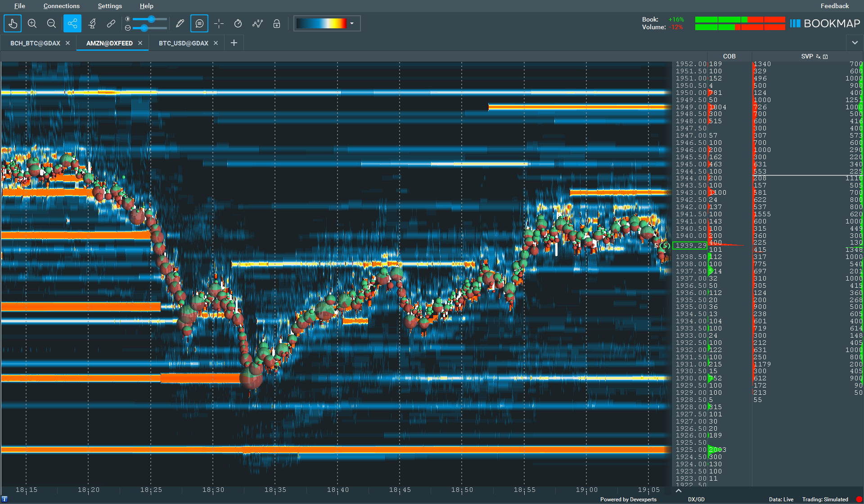This screenshot has height=504, width=864.
Task: Select the pencil drawing tool
Action: (180, 23)
